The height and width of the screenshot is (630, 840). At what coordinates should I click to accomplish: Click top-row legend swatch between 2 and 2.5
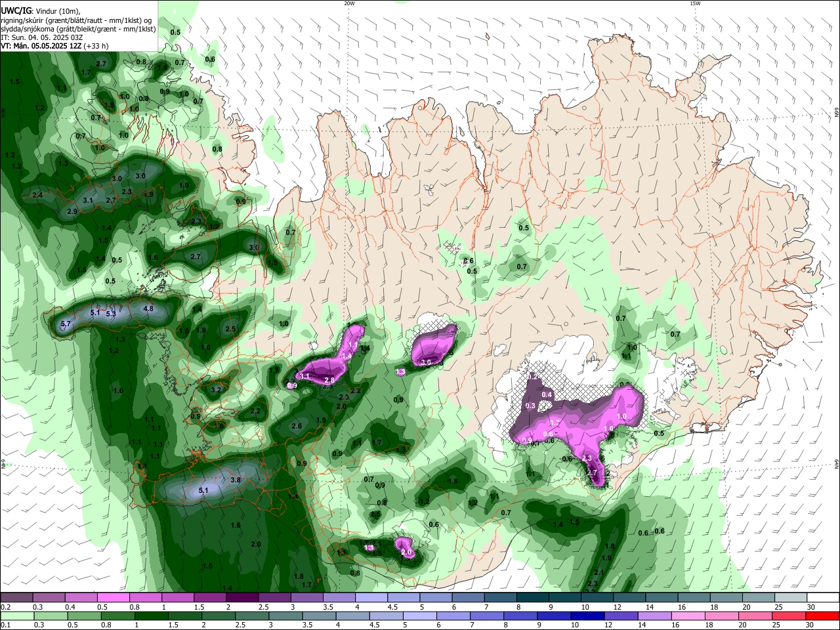coord(241,598)
